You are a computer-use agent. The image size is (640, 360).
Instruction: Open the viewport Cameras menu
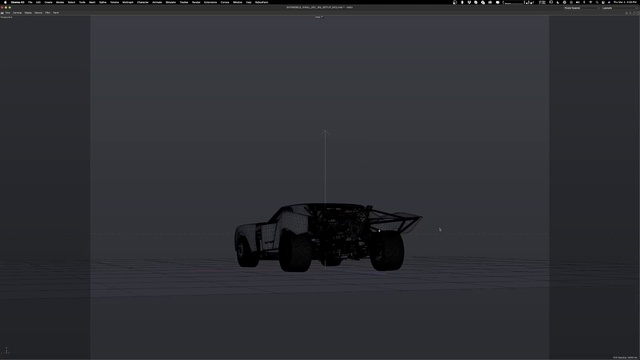point(17,13)
